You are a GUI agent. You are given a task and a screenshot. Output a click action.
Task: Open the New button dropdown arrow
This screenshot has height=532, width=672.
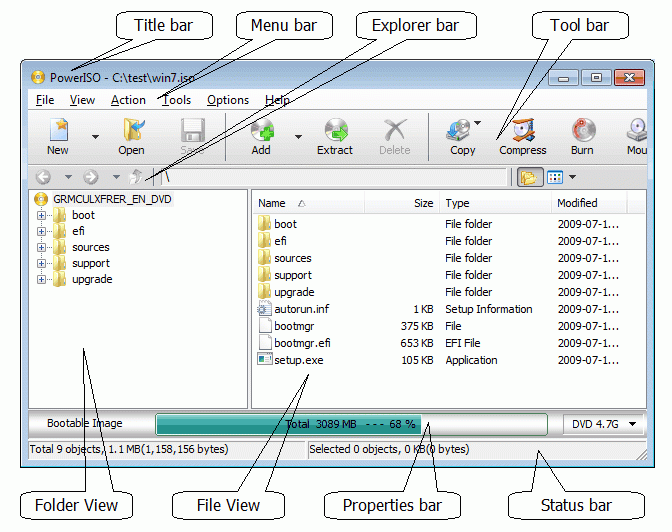tap(95, 137)
